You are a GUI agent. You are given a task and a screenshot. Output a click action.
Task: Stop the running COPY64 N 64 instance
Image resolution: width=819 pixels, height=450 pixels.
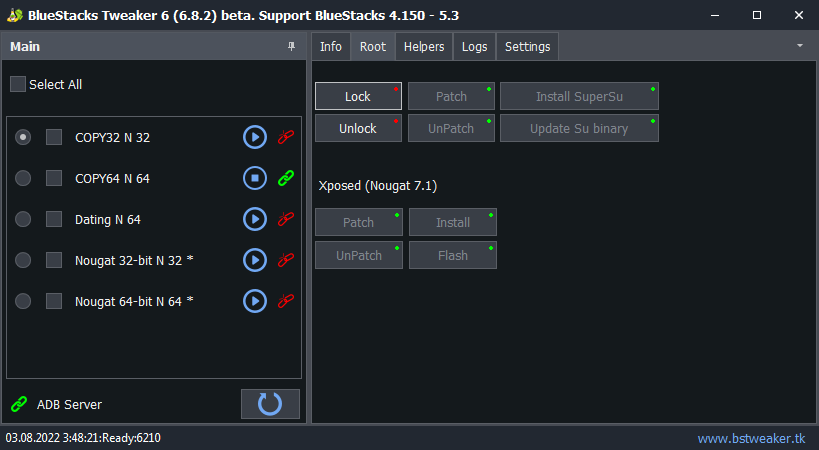click(x=255, y=178)
